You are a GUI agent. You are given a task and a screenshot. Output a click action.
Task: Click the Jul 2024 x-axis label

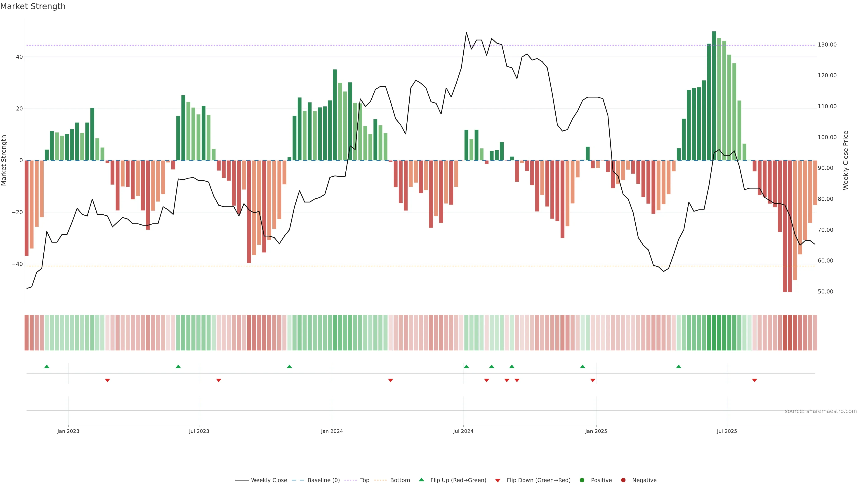point(463,431)
